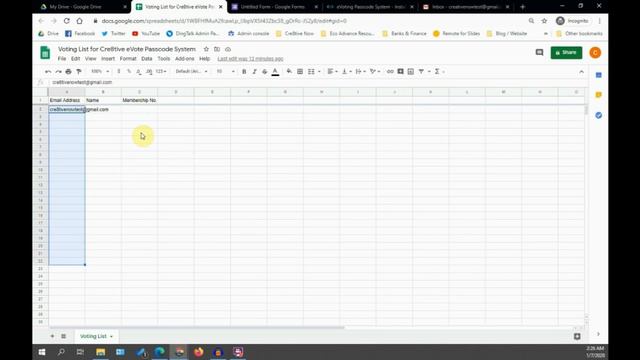Expand the merge type dropdown arrow

tap(319, 71)
